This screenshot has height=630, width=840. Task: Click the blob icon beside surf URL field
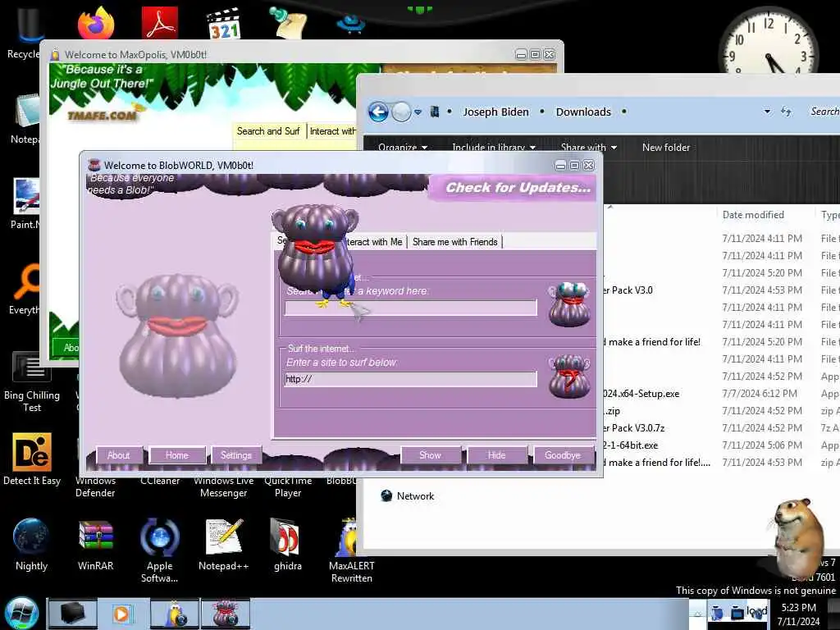click(x=569, y=376)
